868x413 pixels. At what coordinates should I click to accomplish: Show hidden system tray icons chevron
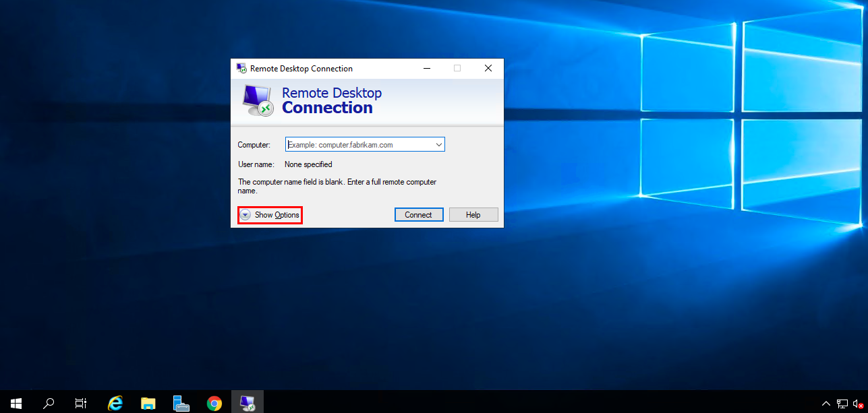[x=826, y=404]
